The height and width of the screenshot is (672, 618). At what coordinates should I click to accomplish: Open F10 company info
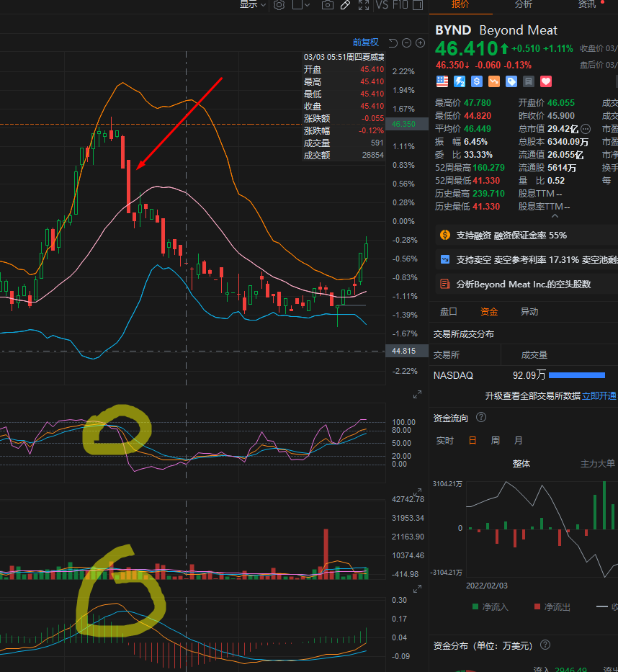pos(400,5)
